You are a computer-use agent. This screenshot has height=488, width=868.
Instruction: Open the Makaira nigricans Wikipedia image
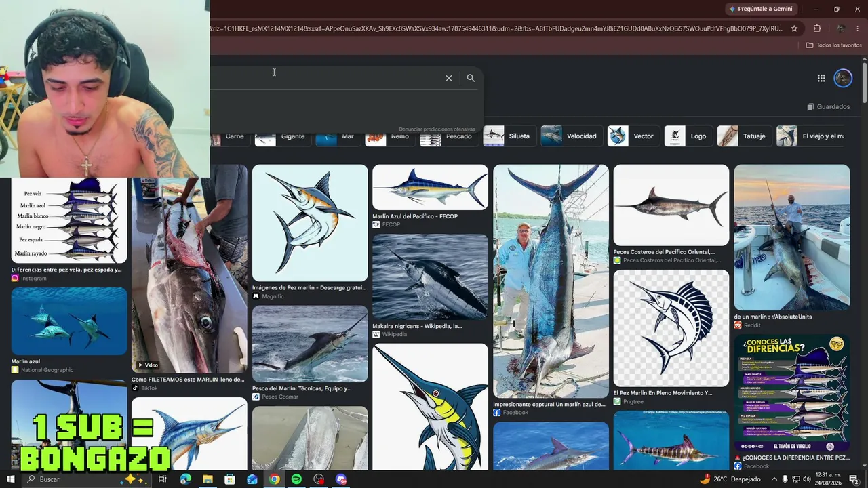point(430,277)
